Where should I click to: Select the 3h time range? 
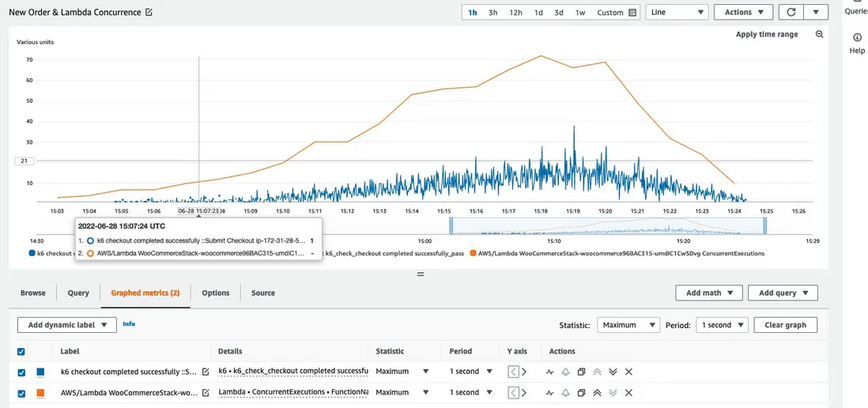tap(493, 13)
